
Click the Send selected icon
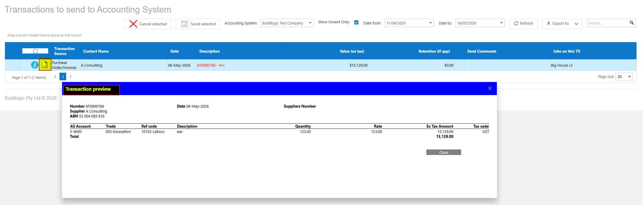click(x=185, y=24)
